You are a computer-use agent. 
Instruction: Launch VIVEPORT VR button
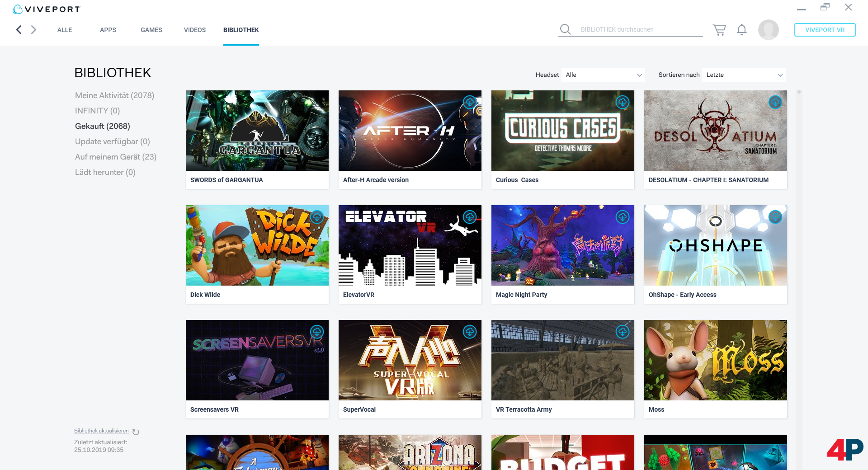tap(825, 30)
